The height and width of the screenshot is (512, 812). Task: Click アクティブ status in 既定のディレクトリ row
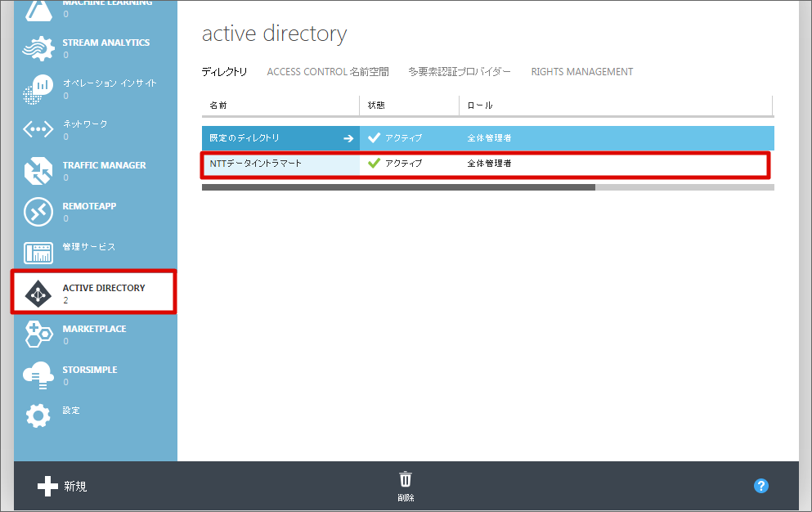[403, 138]
